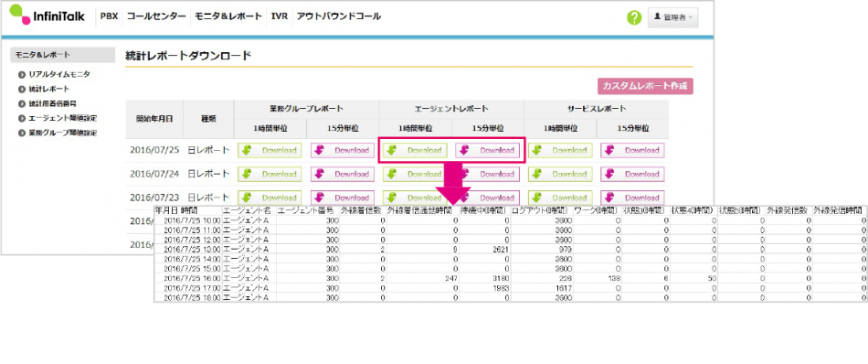Download 2016/07/25 業務グループ 15分単位 report
The image size is (868, 364).
(x=343, y=150)
